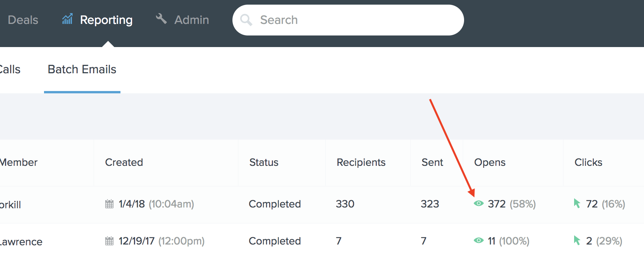Switch to the Batch Emails tab

coord(82,69)
